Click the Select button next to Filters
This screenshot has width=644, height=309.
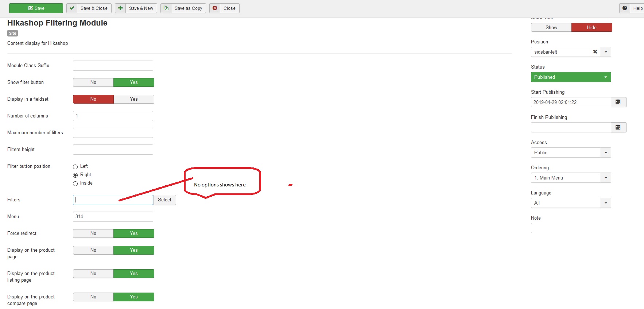pyautogui.click(x=164, y=200)
